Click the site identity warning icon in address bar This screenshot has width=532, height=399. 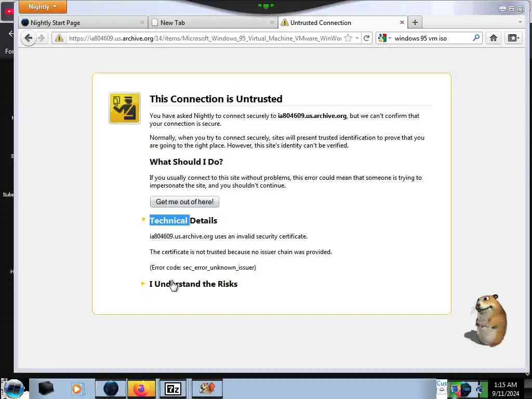tap(59, 38)
